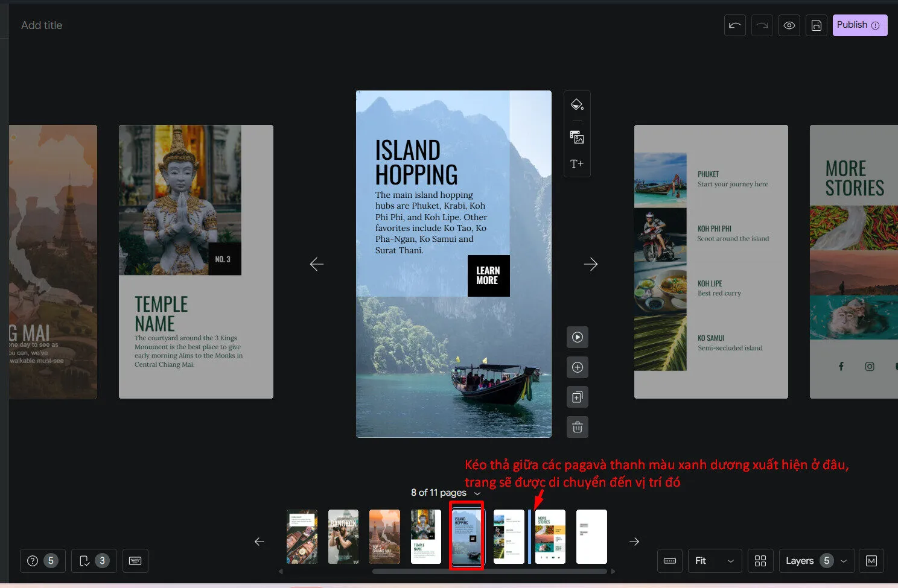Open the Fit zoom dropdown
Screen dimensions: 898x588
(x=715, y=561)
